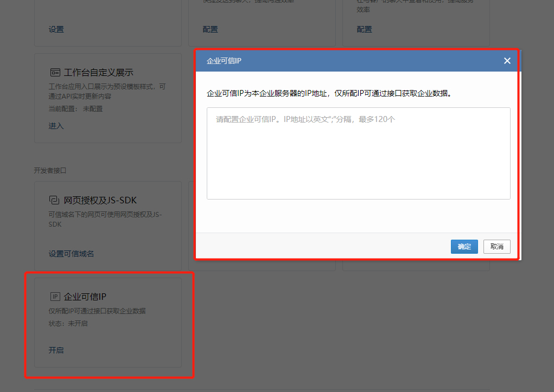Select the 企业可信IP title on the card
The height and width of the screenshot is (392, 554).
(x=85, y=297)
